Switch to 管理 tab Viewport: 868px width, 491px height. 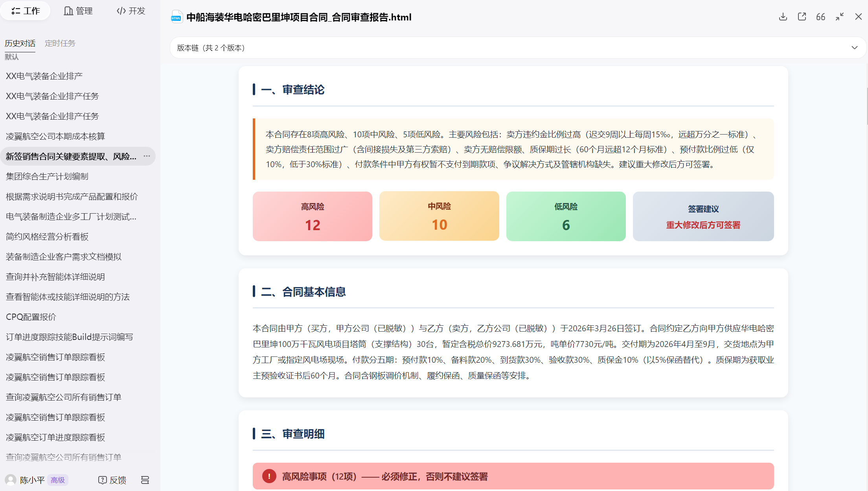pos(78,11)
